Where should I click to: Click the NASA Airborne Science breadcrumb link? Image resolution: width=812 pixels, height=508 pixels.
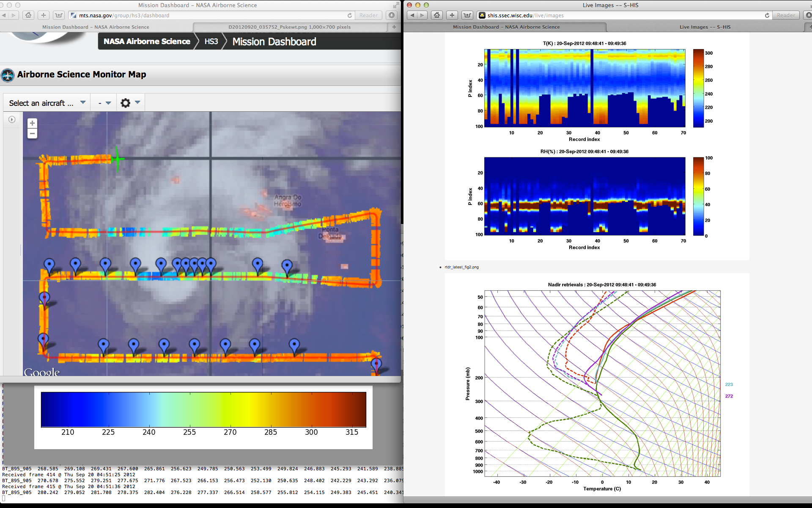click(147, 41)
